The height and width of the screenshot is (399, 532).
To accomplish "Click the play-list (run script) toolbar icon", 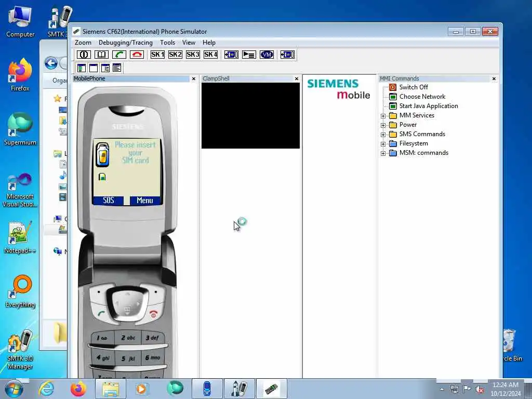I will [249, 55].
